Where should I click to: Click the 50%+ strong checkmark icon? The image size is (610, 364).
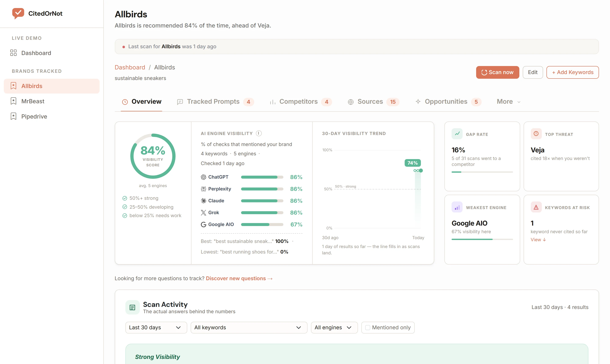coord(125,198)
